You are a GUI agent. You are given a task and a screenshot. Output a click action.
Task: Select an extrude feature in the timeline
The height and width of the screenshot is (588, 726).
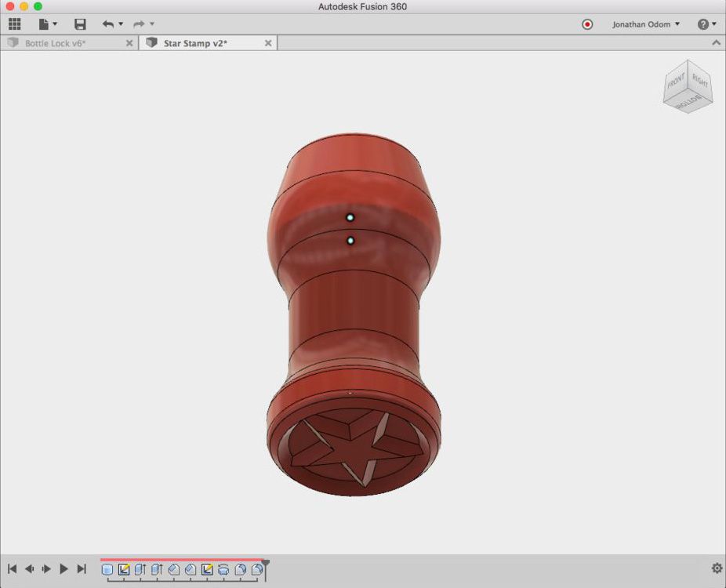click(x=140, y=571)
